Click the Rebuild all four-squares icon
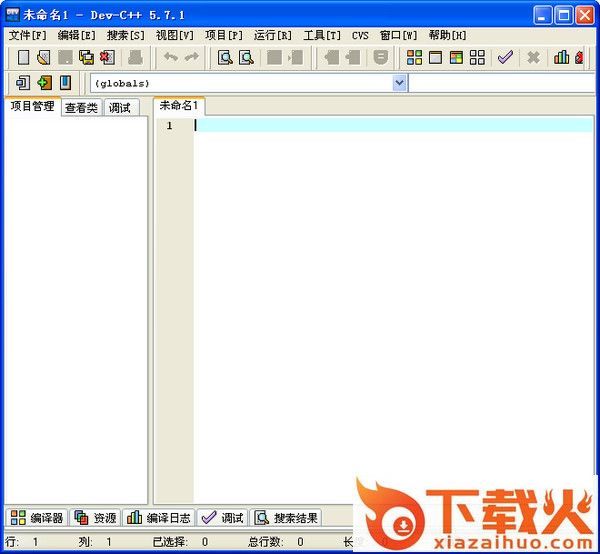This screenshot has height=554, width=600. (x=477, y=58)
